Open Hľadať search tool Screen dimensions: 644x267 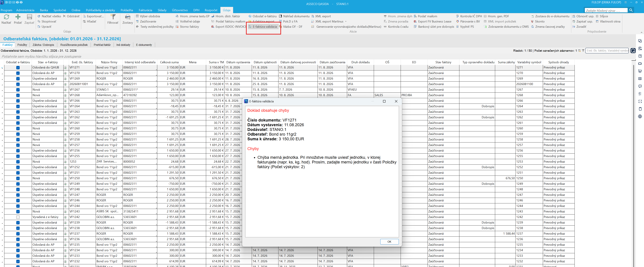click(90, 21)
